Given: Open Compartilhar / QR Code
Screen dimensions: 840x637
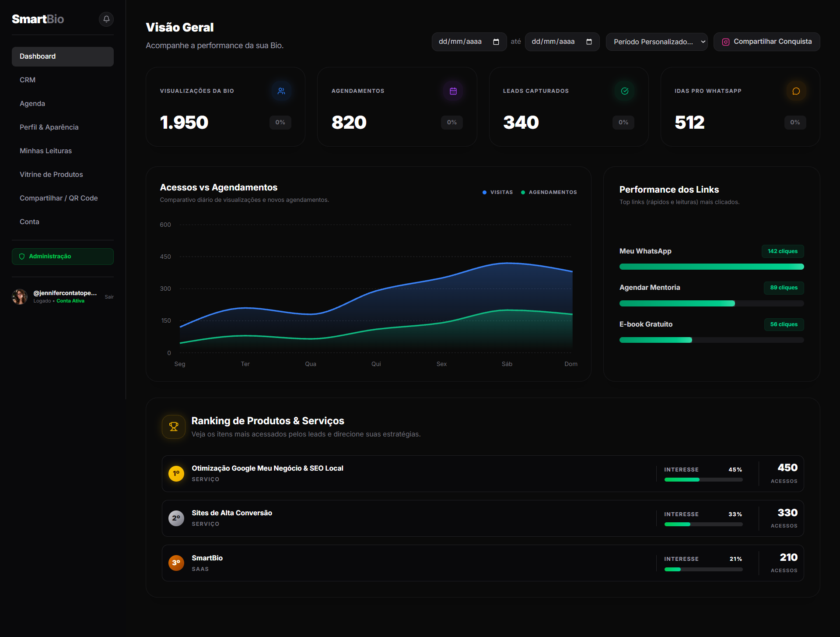Looking at the screenshot, I should tap(63, 198).
